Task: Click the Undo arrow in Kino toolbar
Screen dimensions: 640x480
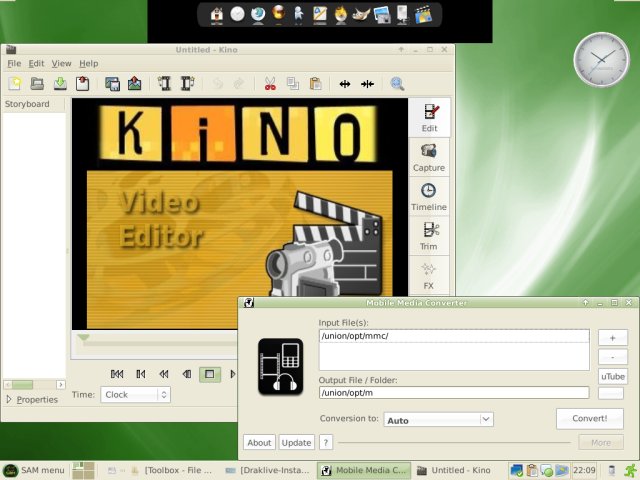Action: click(218, 84)
